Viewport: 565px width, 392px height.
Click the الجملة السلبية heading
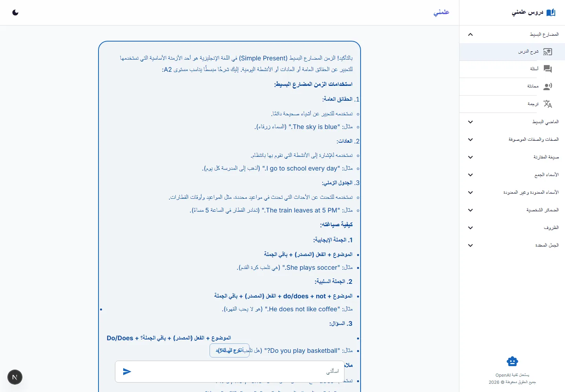click(x=334, y=281)
